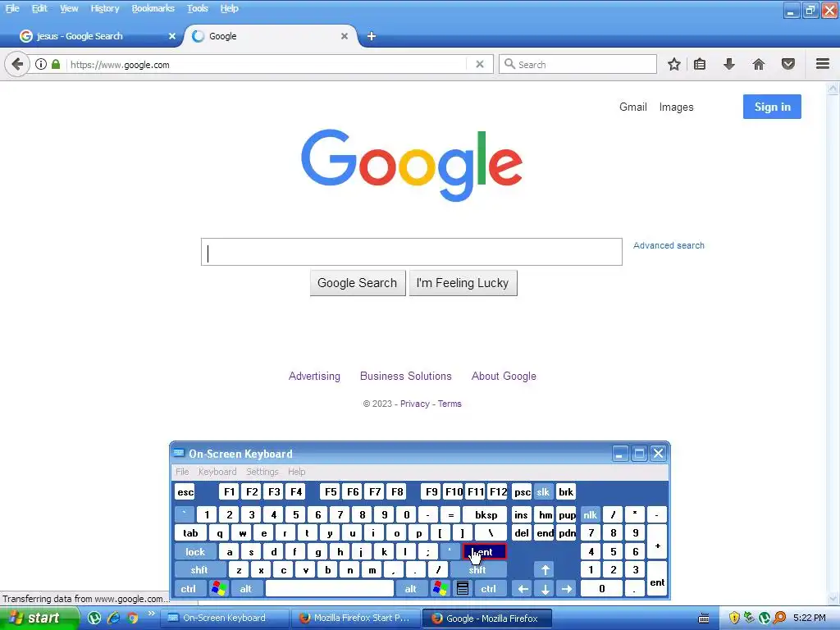Click the Firefox toolbar Search field

tap(578, 64)
